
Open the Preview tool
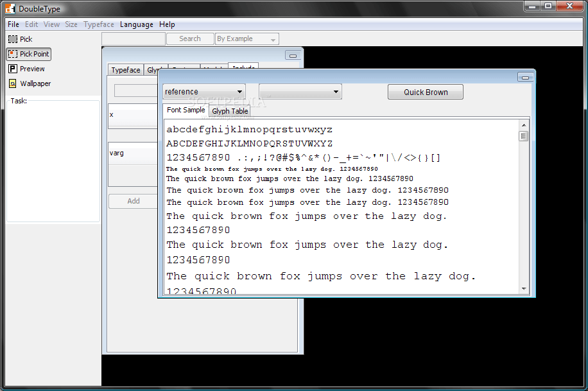click(x=26, y=69)
